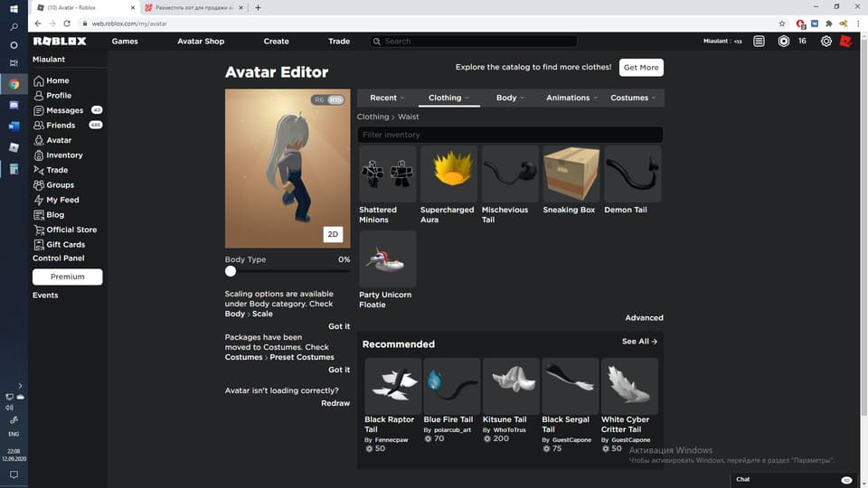Click the Roblox logo in the header

[60, 41]
